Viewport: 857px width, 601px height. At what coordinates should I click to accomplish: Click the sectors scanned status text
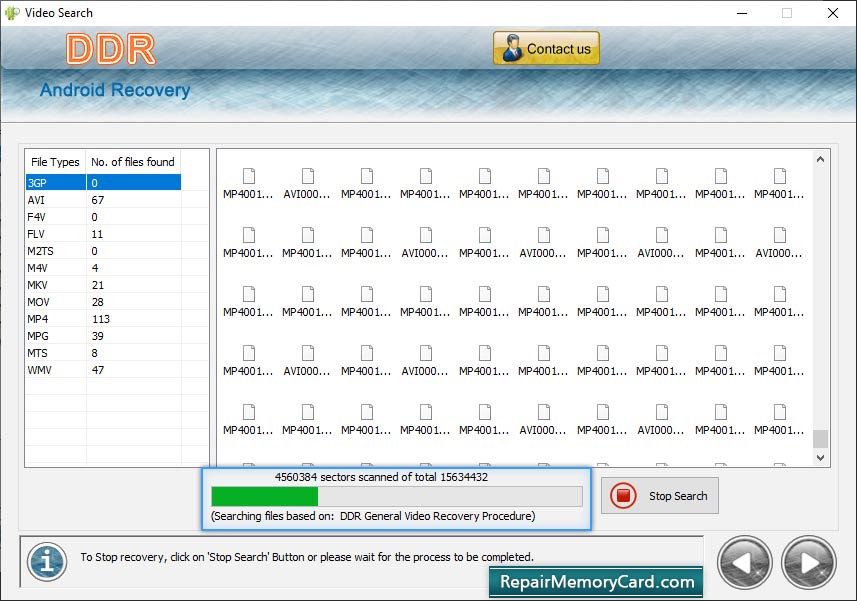[x=381, y=477]
